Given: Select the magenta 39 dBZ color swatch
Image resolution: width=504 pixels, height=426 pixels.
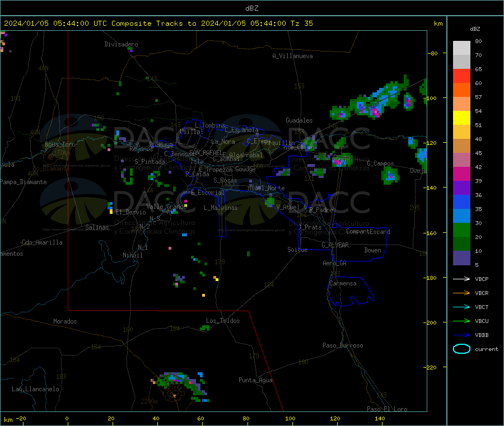Looking at the screenshot, I should coord(461,174).
